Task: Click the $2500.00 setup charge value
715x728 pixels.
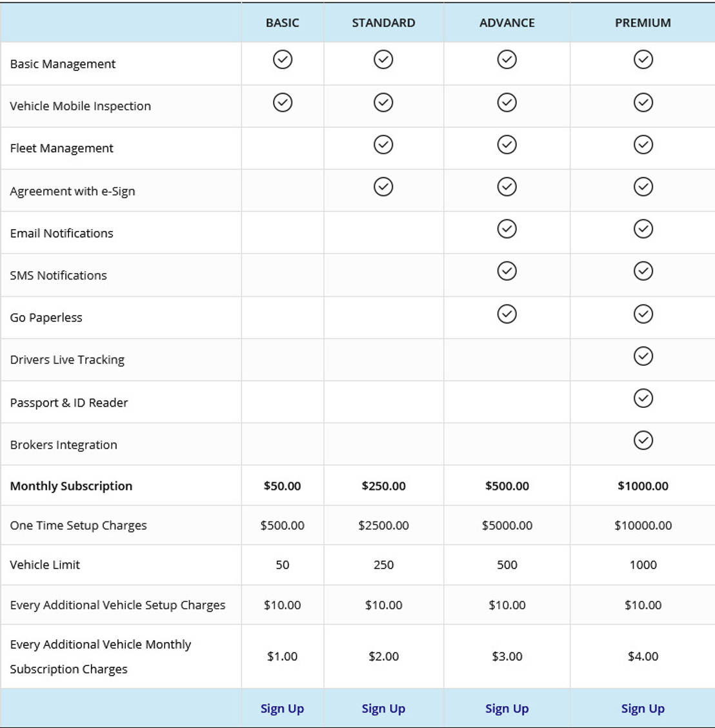Action: point(383,525)
